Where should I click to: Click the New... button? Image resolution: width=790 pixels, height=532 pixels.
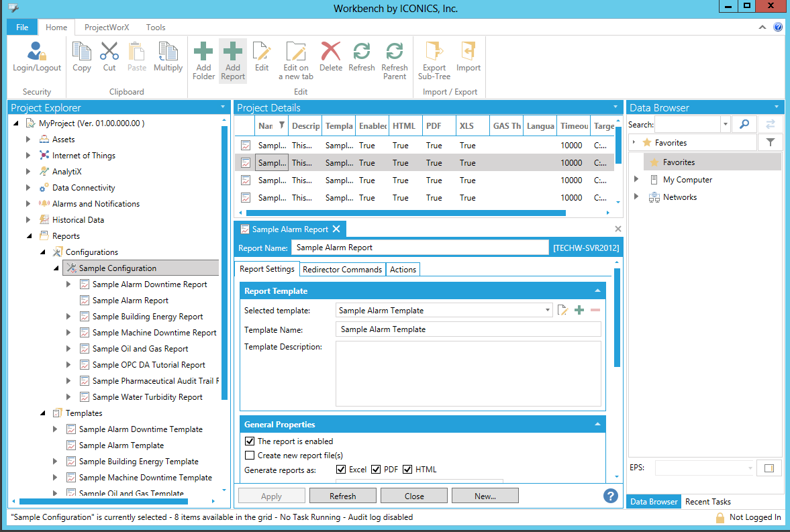point(485,496)
